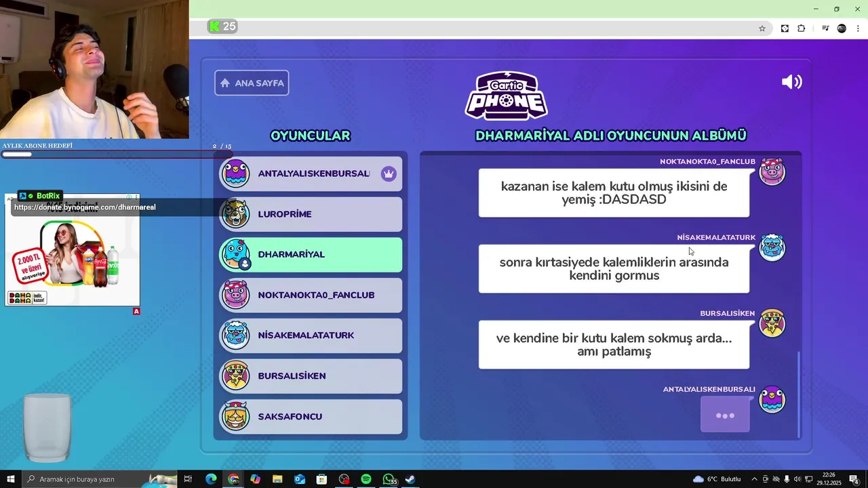Screen dimensions: 868x488
Task: Click the OYUNCULAR heading
Action: point(311,136)
